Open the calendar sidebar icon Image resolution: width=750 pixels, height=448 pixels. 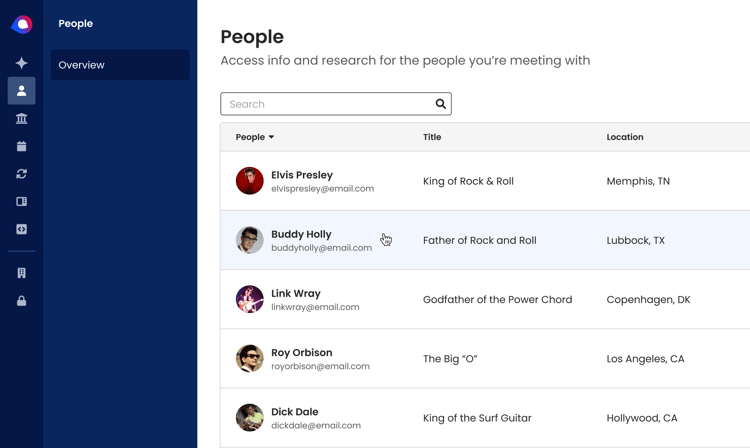point(22,146)
